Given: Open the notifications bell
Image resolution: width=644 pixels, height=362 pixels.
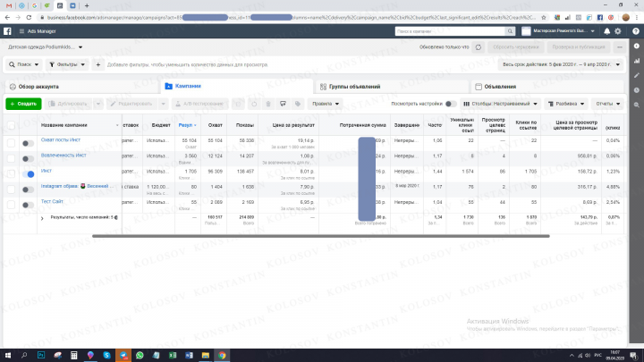Looking at the screenshot, I should coord(606,31).
